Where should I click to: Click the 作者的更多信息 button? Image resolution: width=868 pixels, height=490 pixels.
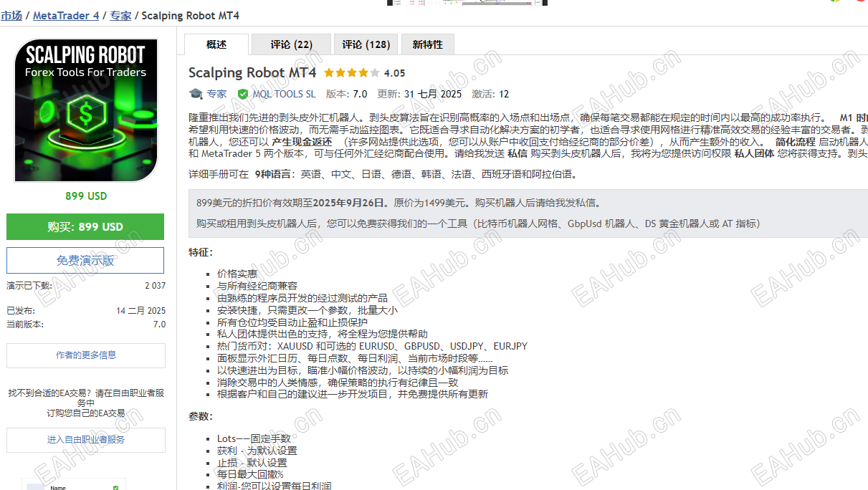85,355
